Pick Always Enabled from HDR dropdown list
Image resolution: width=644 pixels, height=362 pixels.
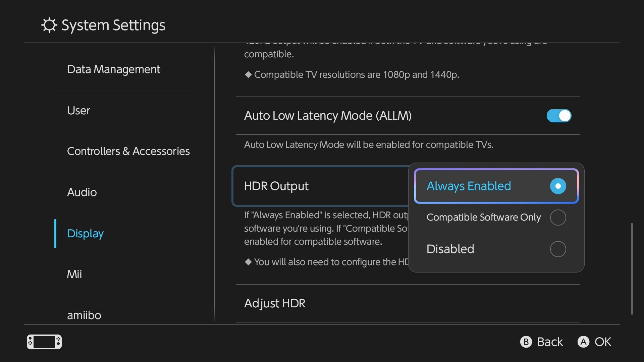(x=496, y=186)
